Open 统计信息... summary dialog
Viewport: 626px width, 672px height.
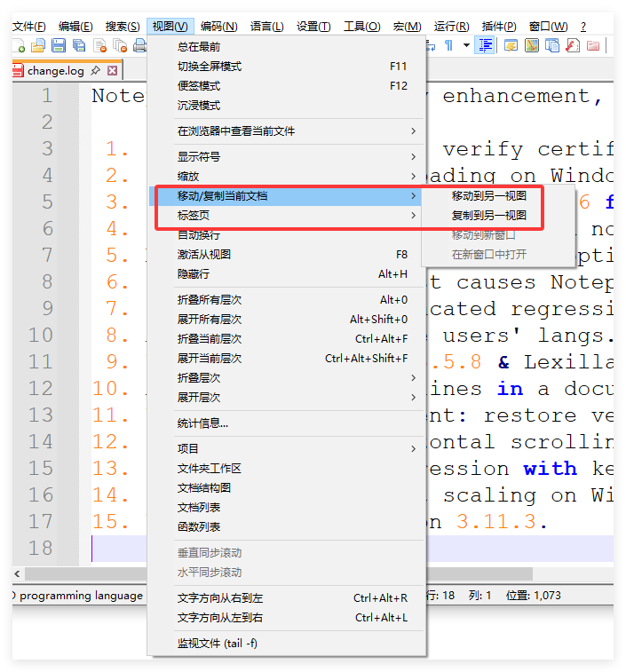[287, 423]
